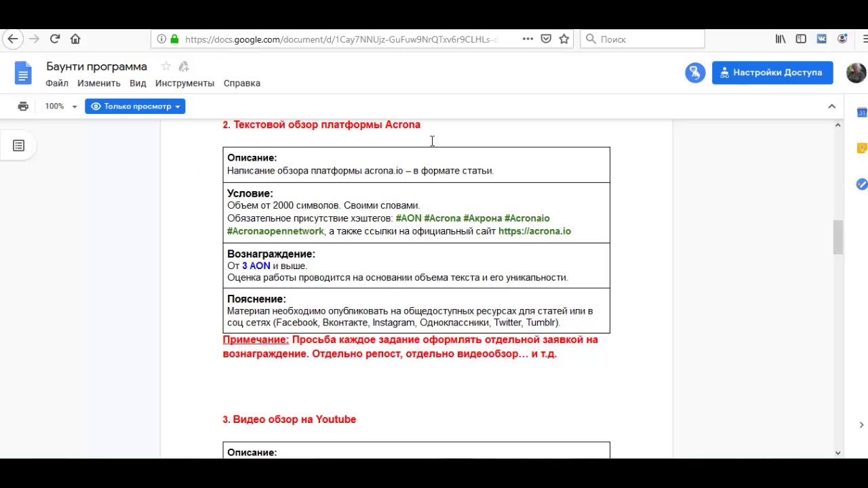Click the round blue animal icon button
The height and width of the screenshot is (488, 868).
pyautogui.click(x=695, y=73)
